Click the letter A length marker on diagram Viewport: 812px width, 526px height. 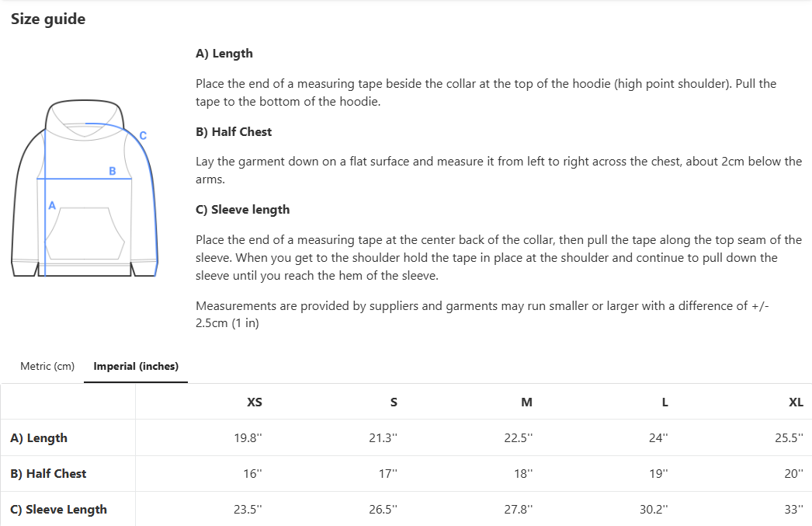(52, 206)
